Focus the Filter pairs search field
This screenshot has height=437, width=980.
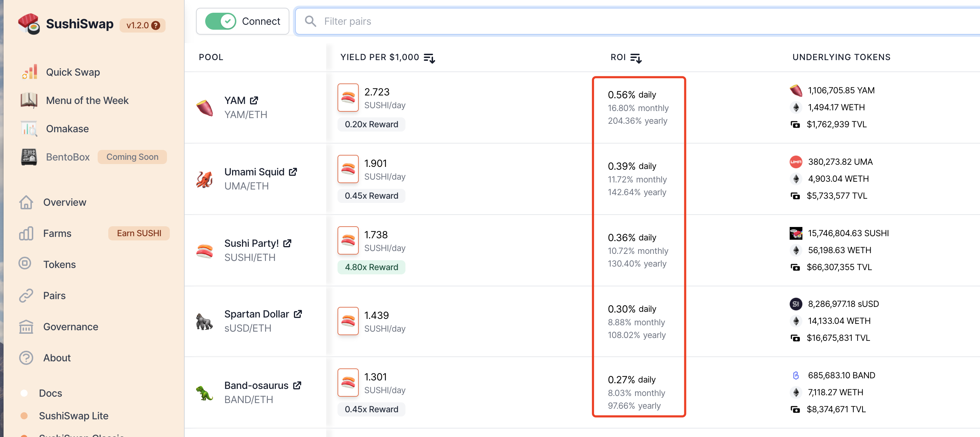click(637, 21)
